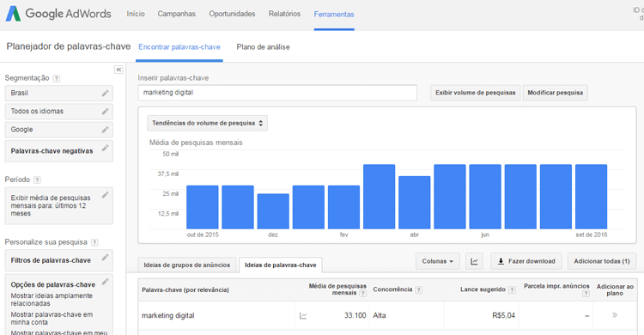The image size is (644, 335).
Task: Add marketing digital to plan arrow
Action: pos(615,315)
